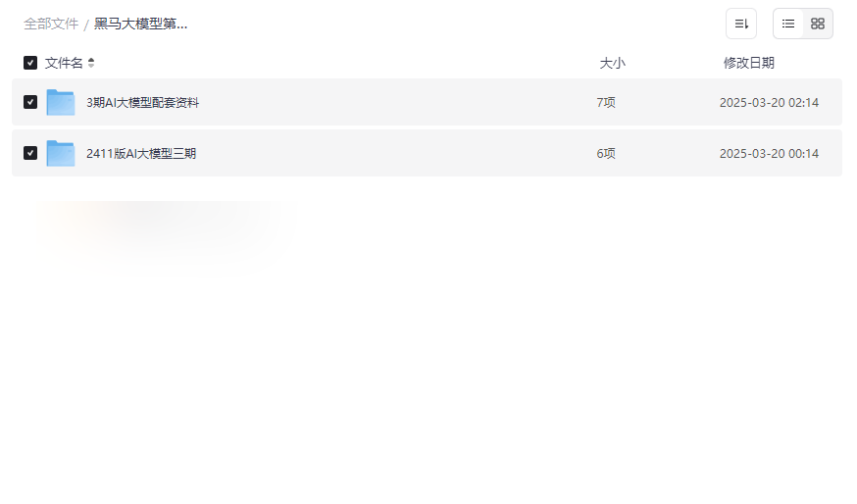Click the 大小 column header
This screenshot has width=857, height=504.
[612, 63]
